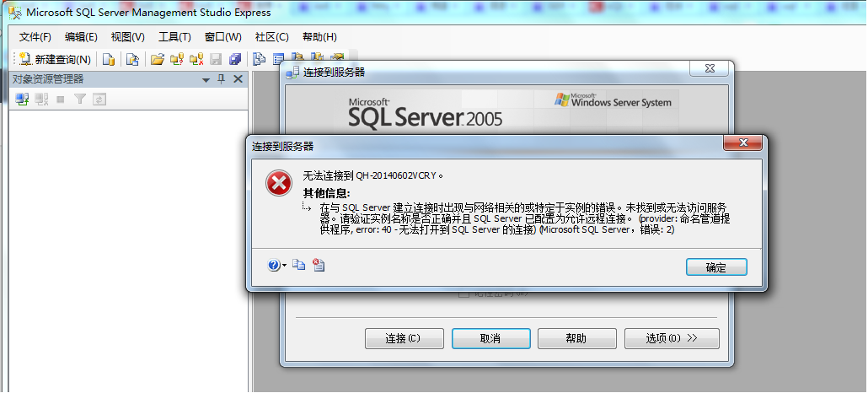868x393 pixels.
Task: Expand 选项(O) >> in connection dialog
Action: point(672,338)
